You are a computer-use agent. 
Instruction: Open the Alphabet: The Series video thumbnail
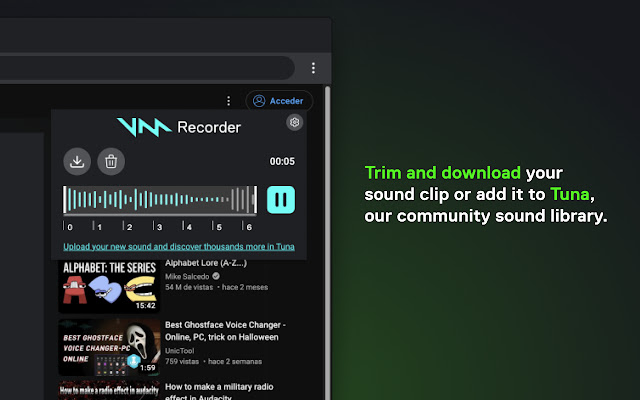tap(109, 286)
